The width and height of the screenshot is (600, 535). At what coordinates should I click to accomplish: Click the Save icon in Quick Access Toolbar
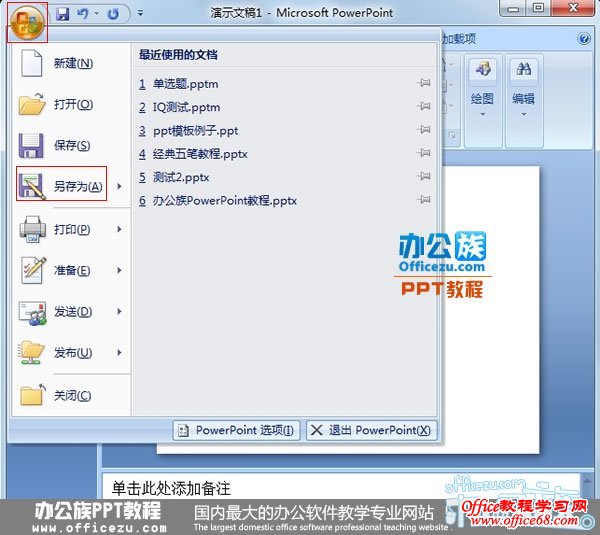[x=62, y=14]
